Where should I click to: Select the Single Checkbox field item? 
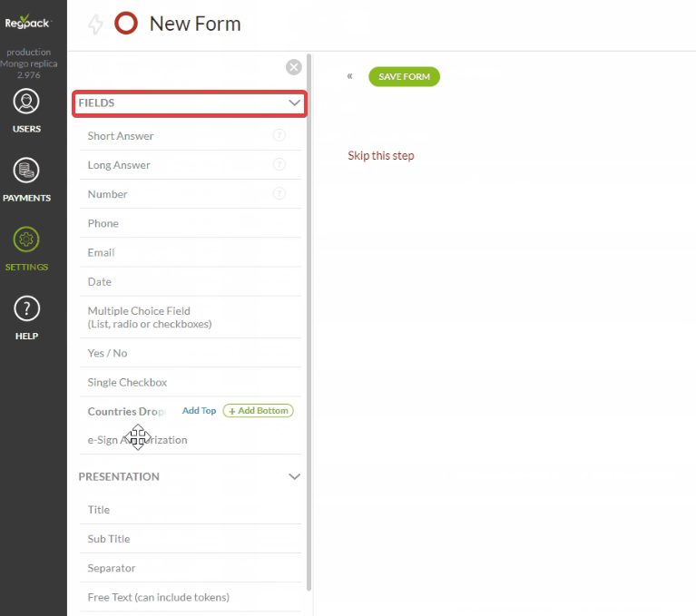coord(127,382)
